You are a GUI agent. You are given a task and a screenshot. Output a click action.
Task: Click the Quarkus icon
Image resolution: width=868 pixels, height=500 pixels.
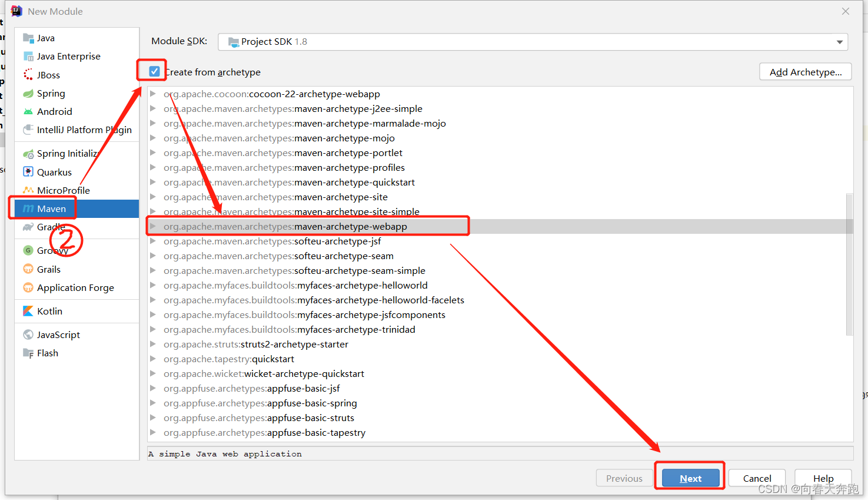28,172
